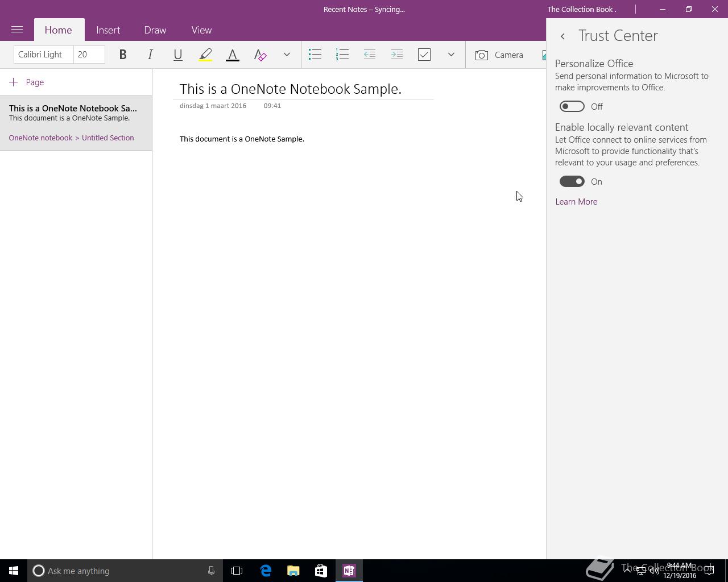This screenshot has height=582, width=728.
Task: Switch to the Home tab
Action: tap(58, 30)
